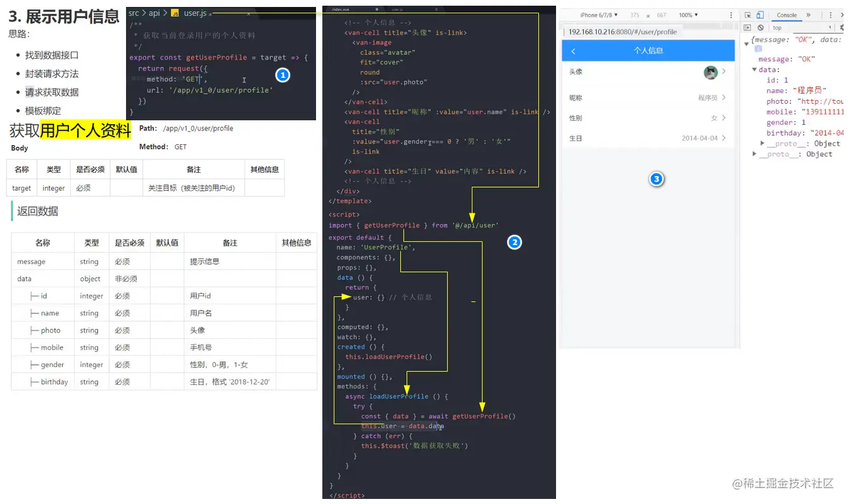Click the highlighted text 用户个人资料

coord(85,130)
